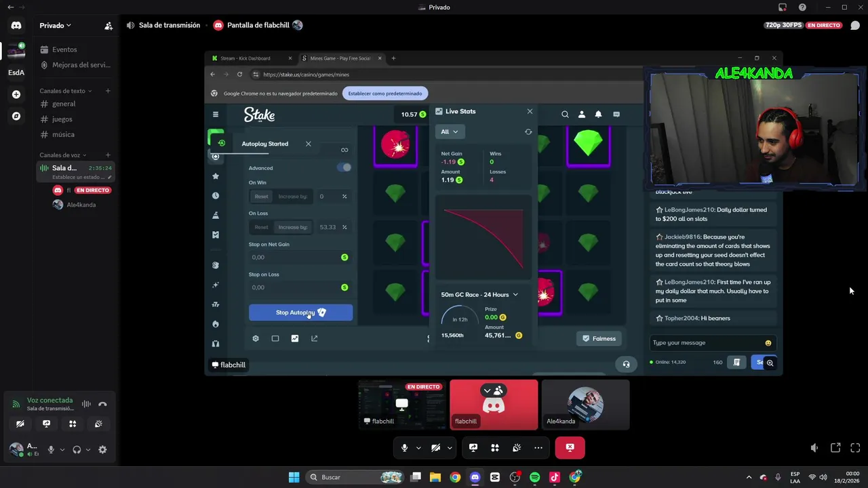The width and height of the screenshot is (868, 488).
Task: Select Increase by option under On Win
Action: point(293,197)
